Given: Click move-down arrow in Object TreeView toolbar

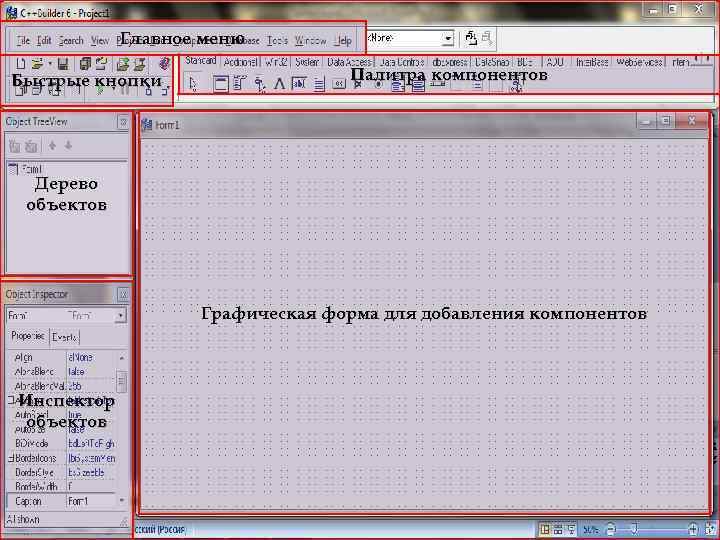Looking at the screenshot, I should point(68,146).
